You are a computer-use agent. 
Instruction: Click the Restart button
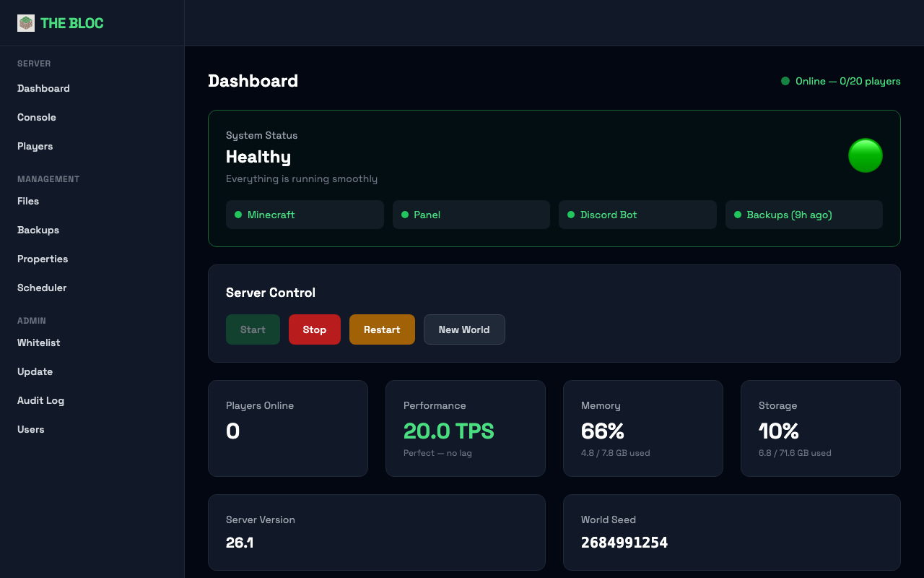point(382,329)
